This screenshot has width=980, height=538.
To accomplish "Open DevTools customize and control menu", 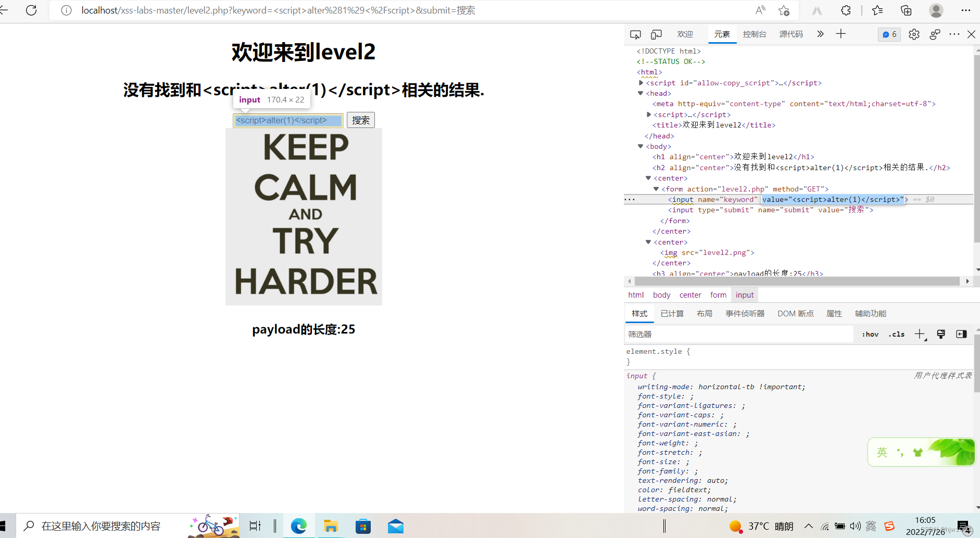I will tap(954, 34).
